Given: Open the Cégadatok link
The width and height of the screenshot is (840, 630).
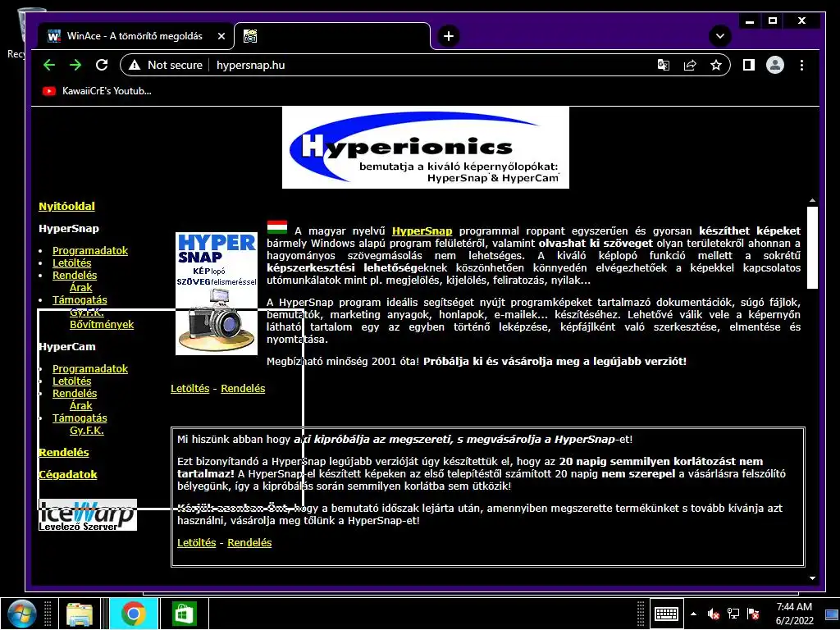Looking at the screenshot, I should click(x=68, y=475).
